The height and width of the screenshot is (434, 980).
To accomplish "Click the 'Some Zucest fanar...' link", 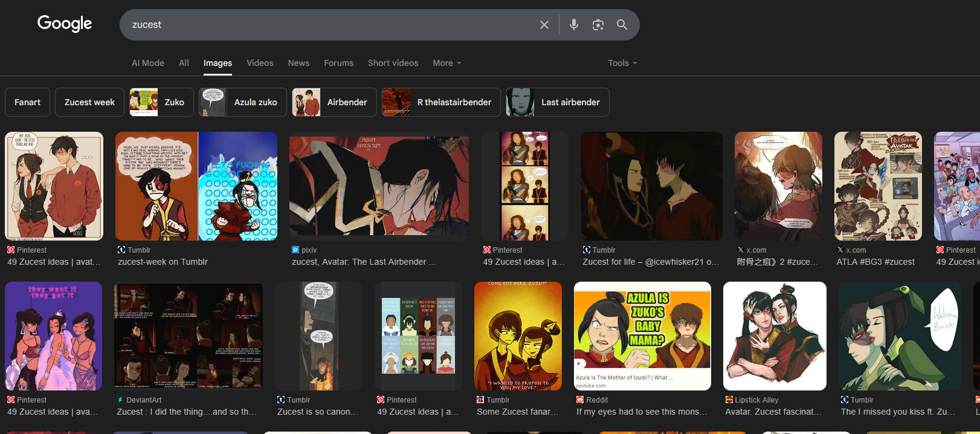I will 518,412.
